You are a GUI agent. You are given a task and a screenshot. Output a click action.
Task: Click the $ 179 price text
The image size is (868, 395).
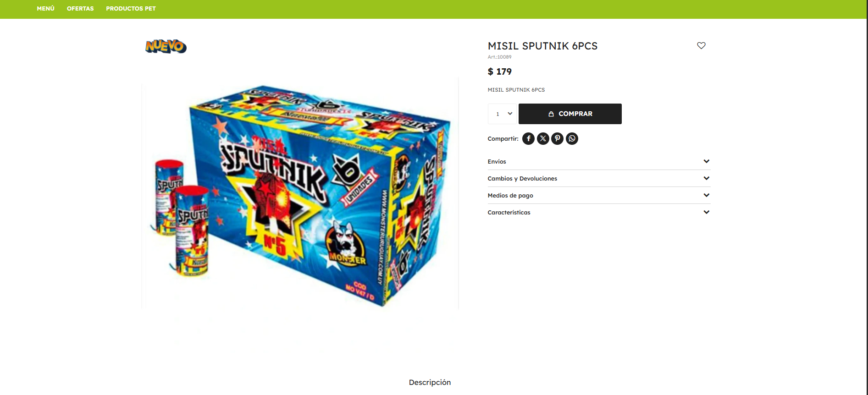pos(499,71)
